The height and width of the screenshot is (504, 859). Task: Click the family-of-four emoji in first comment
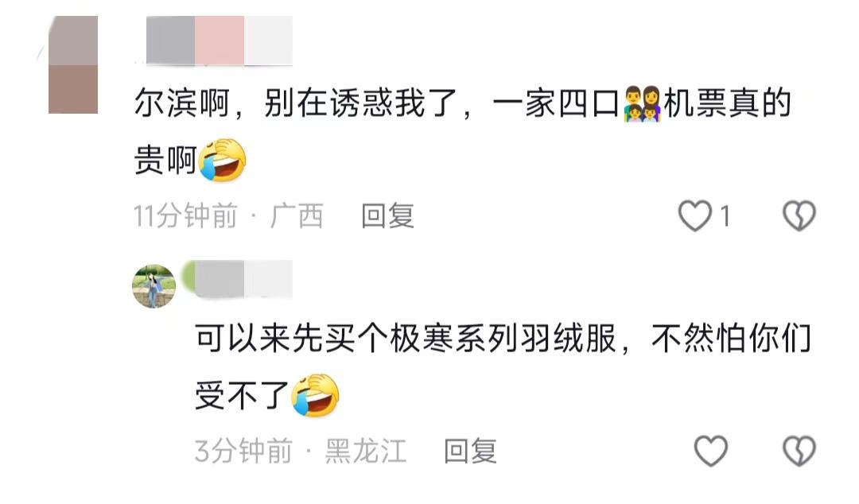click(642, 103)
